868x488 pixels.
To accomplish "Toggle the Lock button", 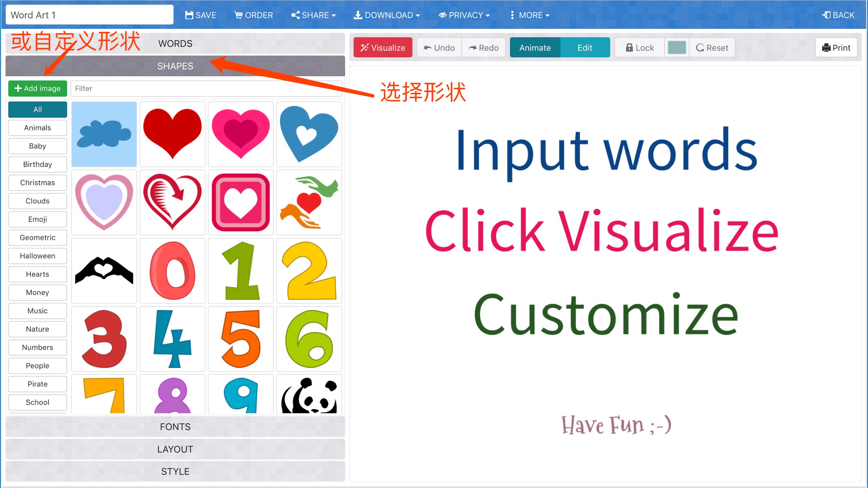I will pyautogui.click(x=639, y=48).
